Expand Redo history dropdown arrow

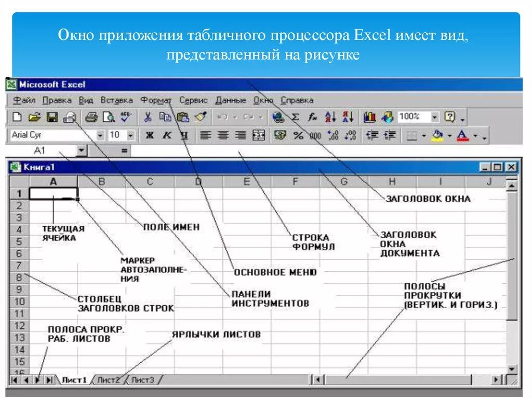[261, 117]
